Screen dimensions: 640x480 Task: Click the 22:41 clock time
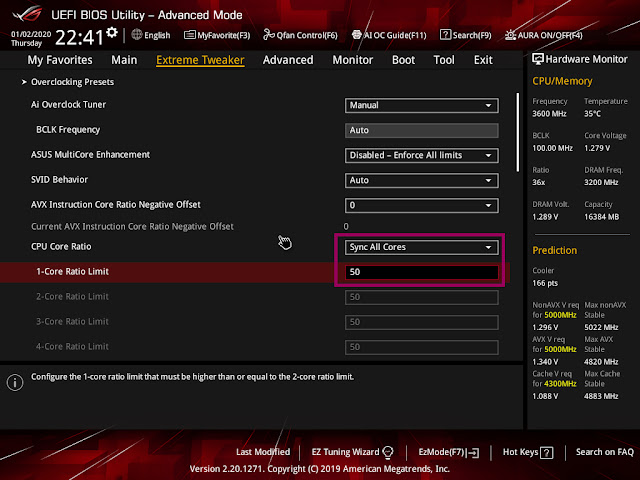[x=80, y=37]
